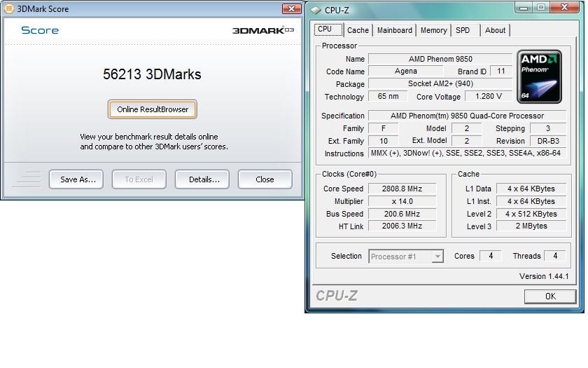This screenshot has height=368, width=588.
Task: Click the Specification Quad-Core Processor field
Action: (x=467, y=116)
